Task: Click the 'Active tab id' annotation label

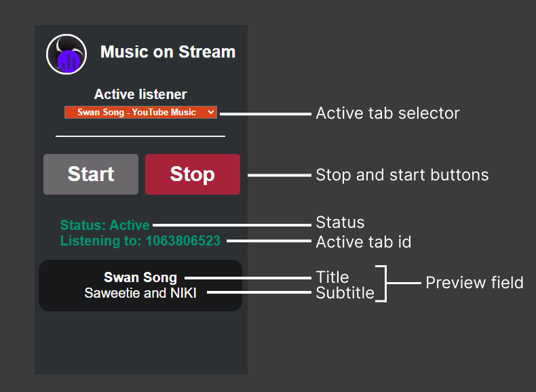Action: [363, 241]
